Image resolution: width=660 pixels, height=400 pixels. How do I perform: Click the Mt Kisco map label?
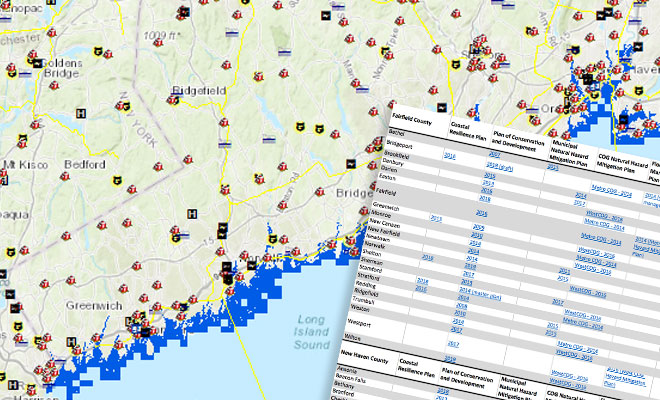[25, 165]
